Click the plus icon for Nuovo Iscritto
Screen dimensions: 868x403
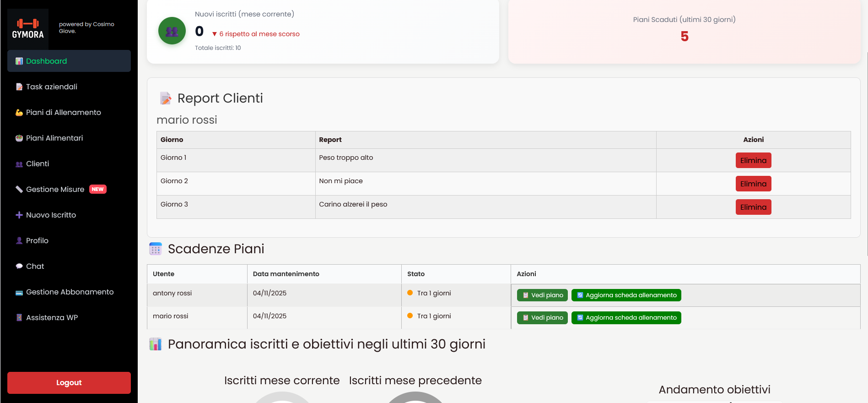(19, 215)
